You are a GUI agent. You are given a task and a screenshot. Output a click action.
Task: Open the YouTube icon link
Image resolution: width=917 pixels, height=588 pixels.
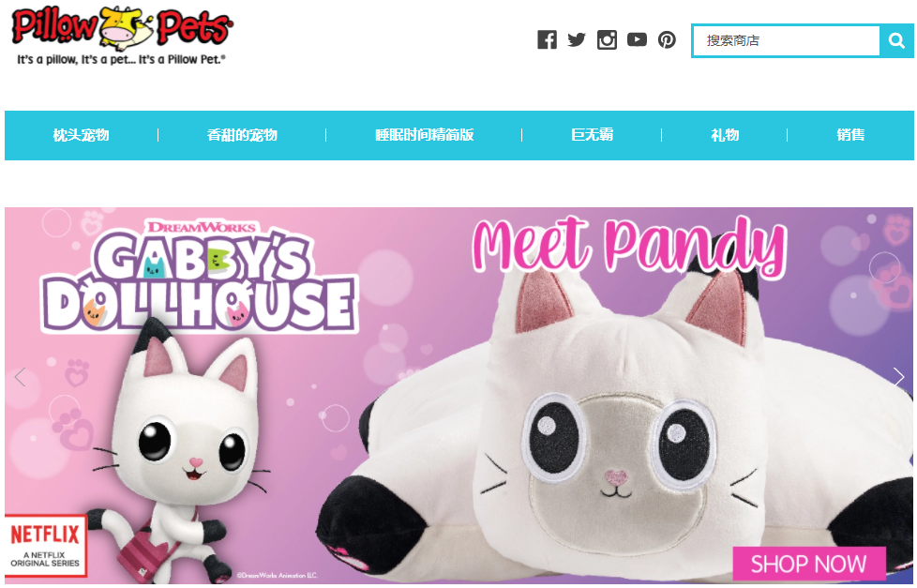[x=637, y=39]
